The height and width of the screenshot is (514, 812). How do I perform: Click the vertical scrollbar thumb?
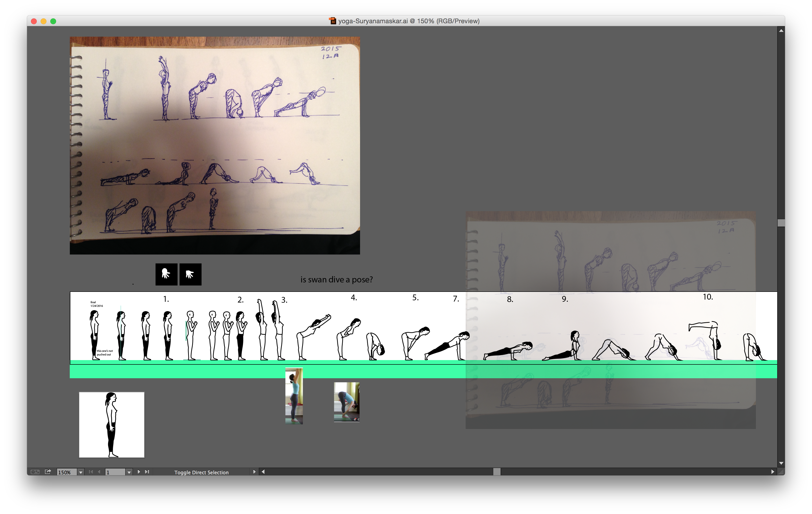pos(781,223)
